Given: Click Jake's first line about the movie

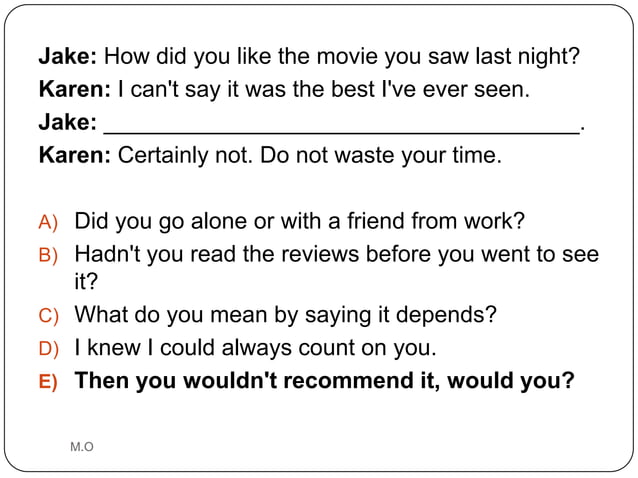Looking at the screenshot, I should coord(309,56).
